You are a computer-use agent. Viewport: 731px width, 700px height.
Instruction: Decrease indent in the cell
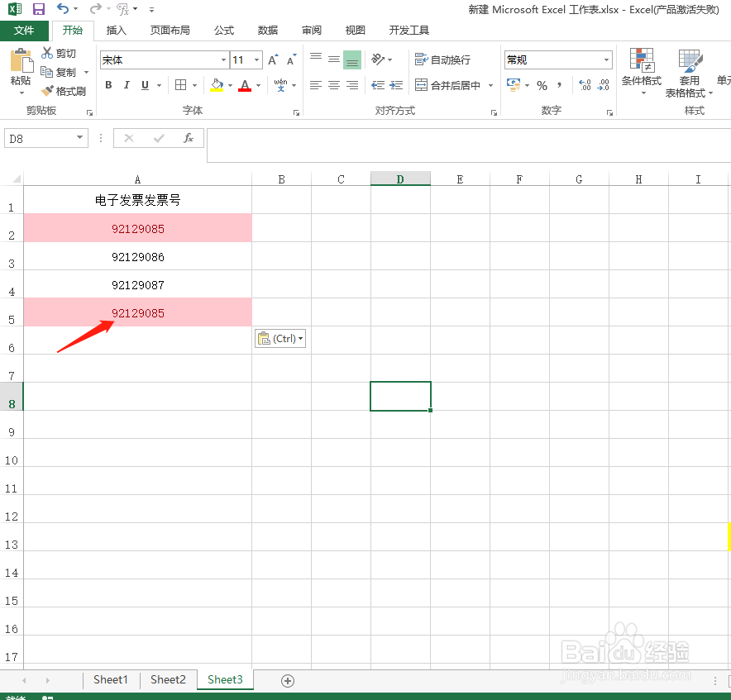(378, 85)
